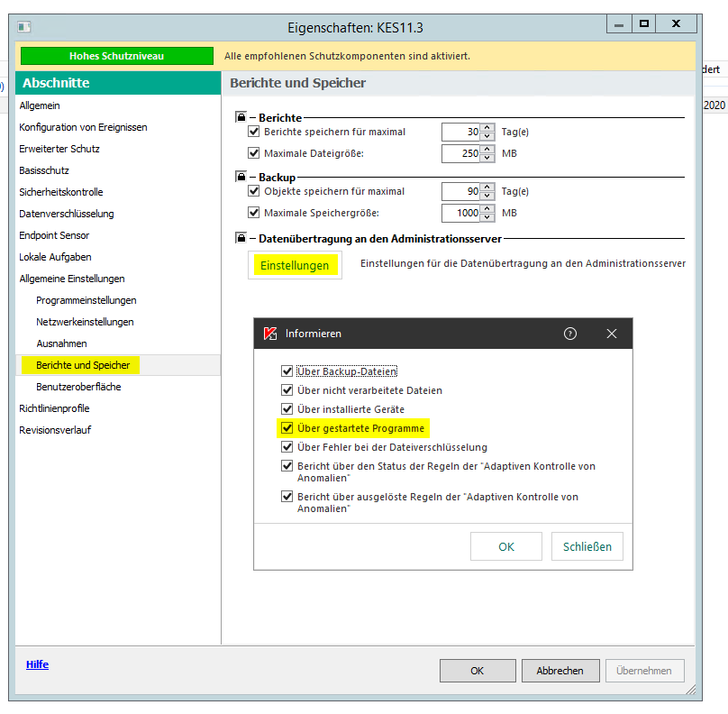Screen dimensions: 728x714
Task: Uncheck 'Über nicht verarbeitete Dateien'
Action: pos(287,389)
